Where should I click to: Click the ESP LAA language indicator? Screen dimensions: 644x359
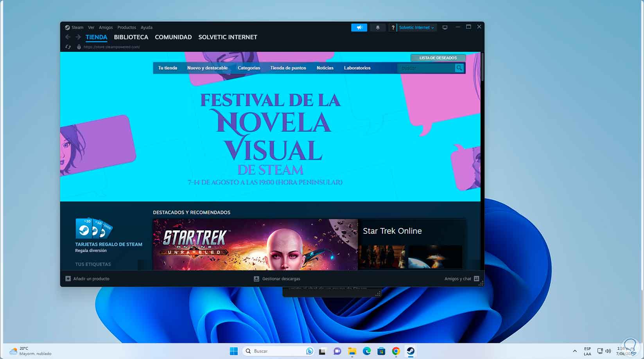coord(587,351)
